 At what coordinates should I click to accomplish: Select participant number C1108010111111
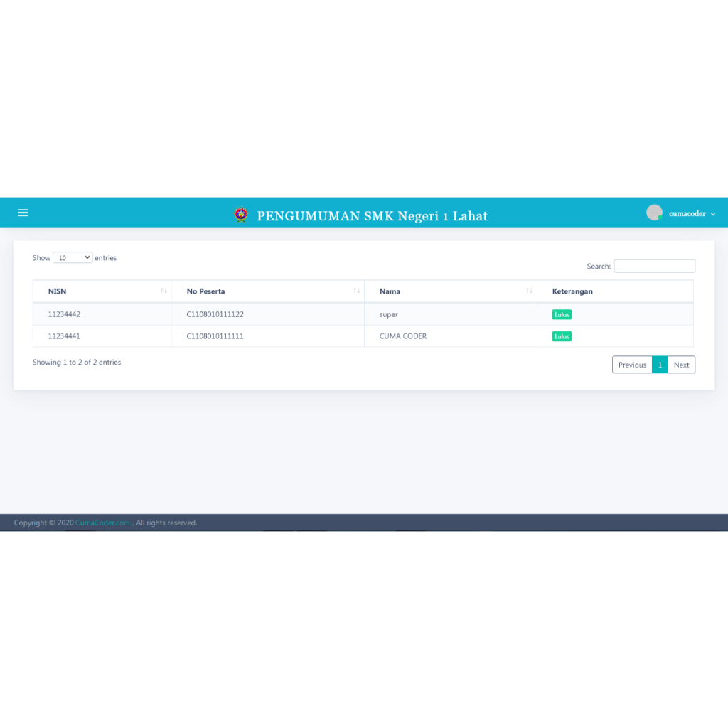[215, 336]
